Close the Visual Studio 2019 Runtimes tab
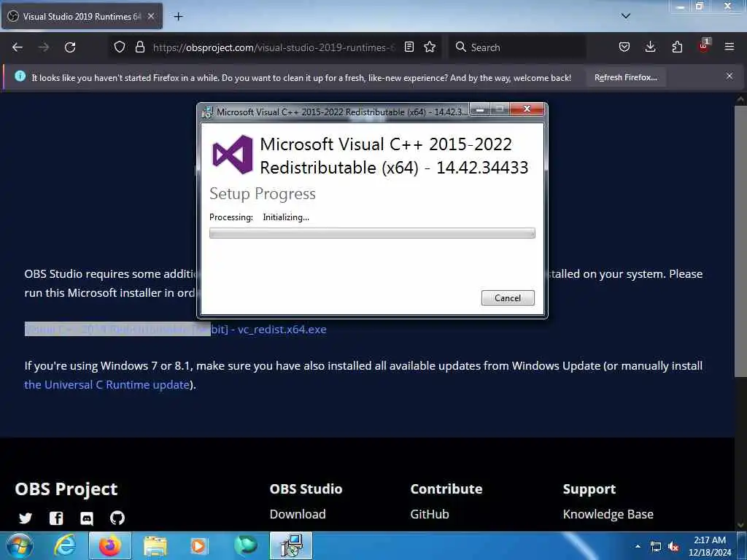Screen dimensions: 747x560 coord(151,16)
